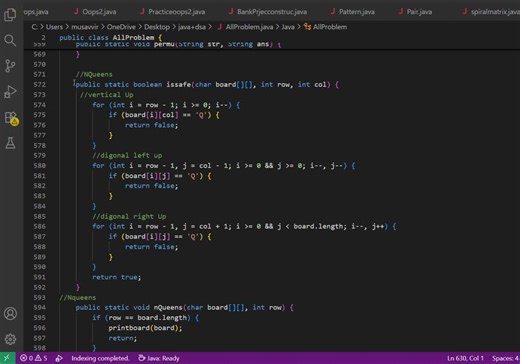Open the Source Control view
The width and height of the screenshot is (520, 364).
[x=10, y=66]
